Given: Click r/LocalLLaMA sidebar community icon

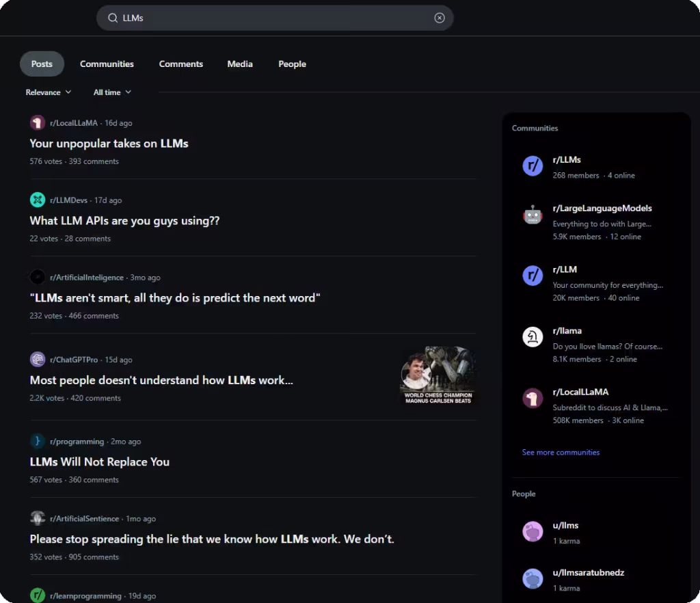Looking at the screenshot, I should [533, 398].
